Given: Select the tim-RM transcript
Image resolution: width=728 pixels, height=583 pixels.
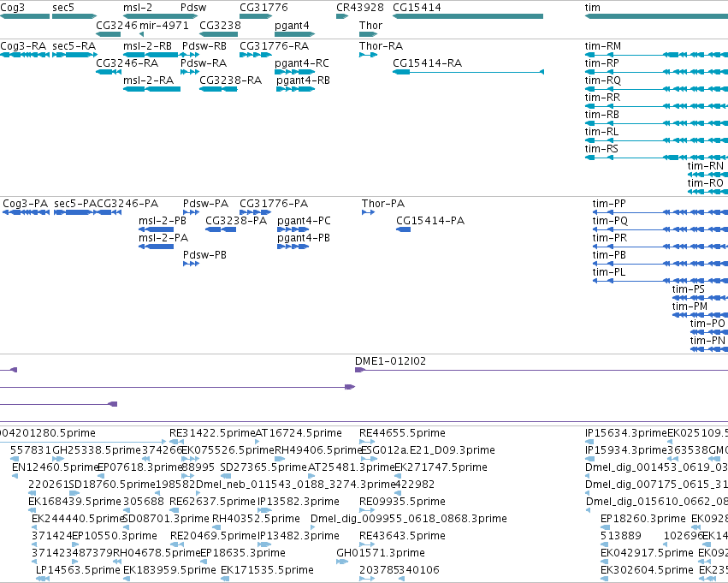Looking at the screenshot, I should tap(656, 55).
